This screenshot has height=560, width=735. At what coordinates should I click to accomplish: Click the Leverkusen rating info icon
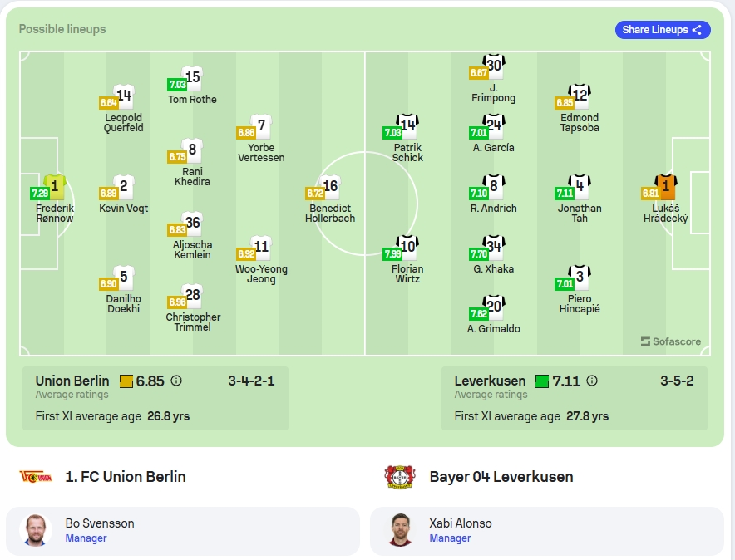point(592,381)
